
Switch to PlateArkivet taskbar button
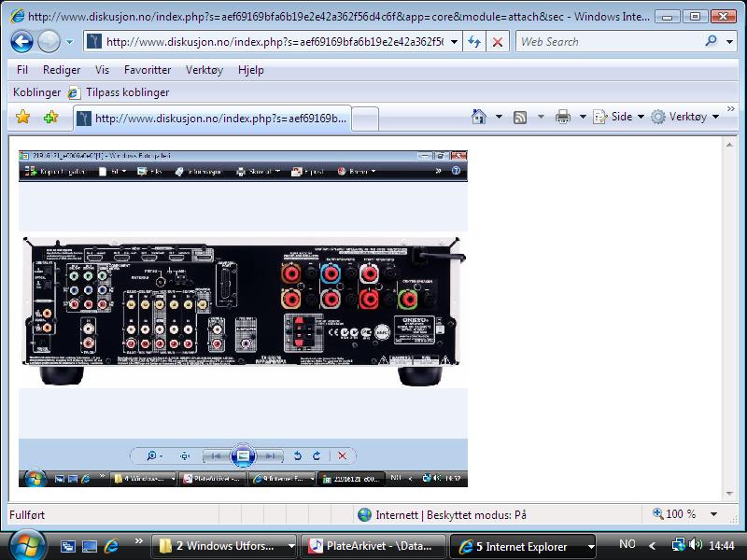point(373,546)
